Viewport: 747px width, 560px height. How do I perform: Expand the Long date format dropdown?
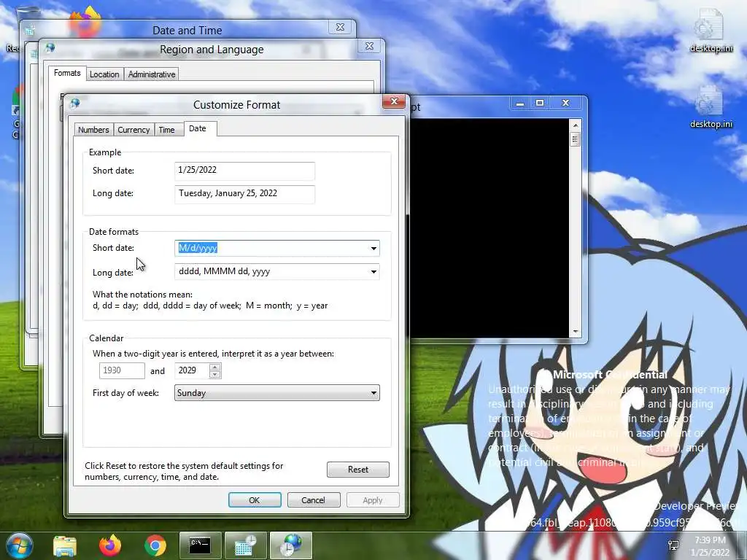pyautogui.click(x=373, y=271)
